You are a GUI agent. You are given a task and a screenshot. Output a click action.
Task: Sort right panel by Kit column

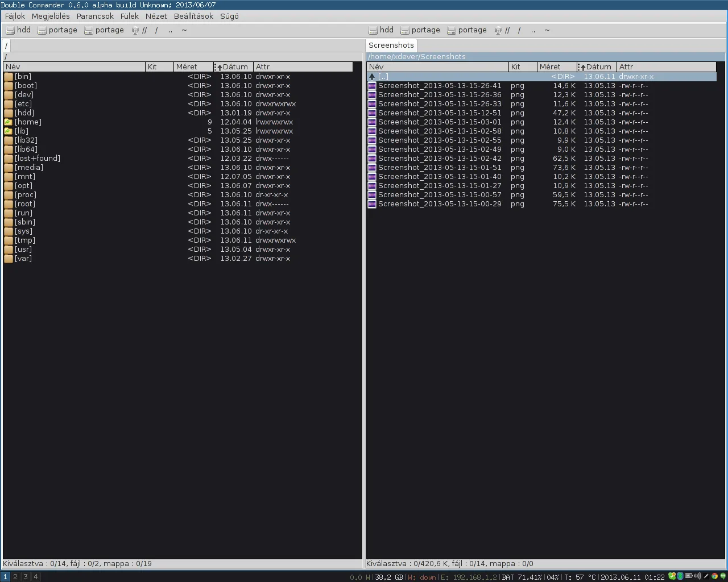tap(523, 67)
